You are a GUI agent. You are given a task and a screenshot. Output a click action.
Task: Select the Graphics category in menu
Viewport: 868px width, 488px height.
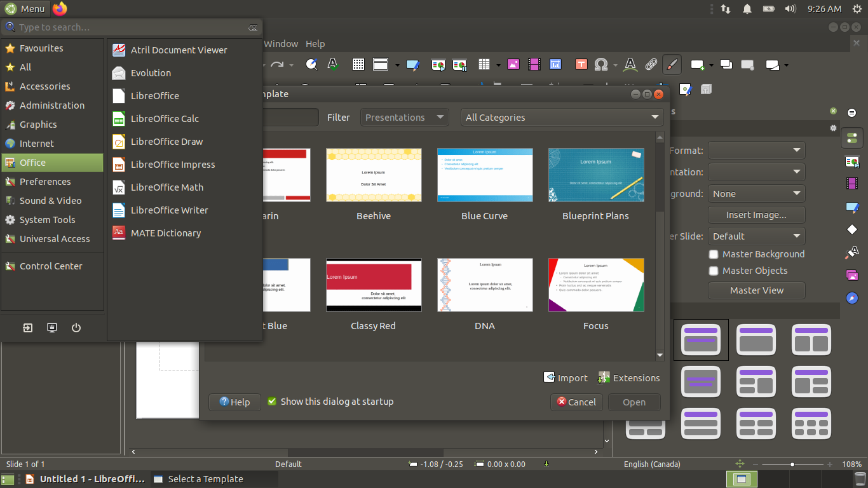point(52,125)
